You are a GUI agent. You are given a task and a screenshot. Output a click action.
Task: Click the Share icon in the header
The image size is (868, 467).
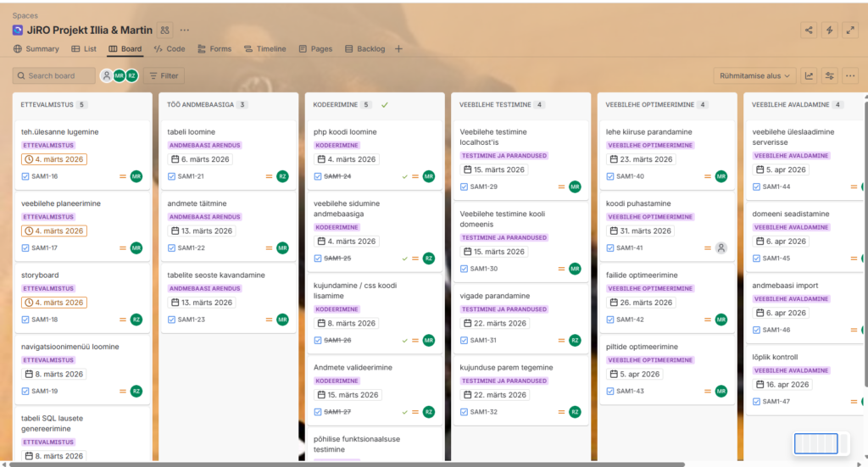pyautogui.click(x=809, y=30)
